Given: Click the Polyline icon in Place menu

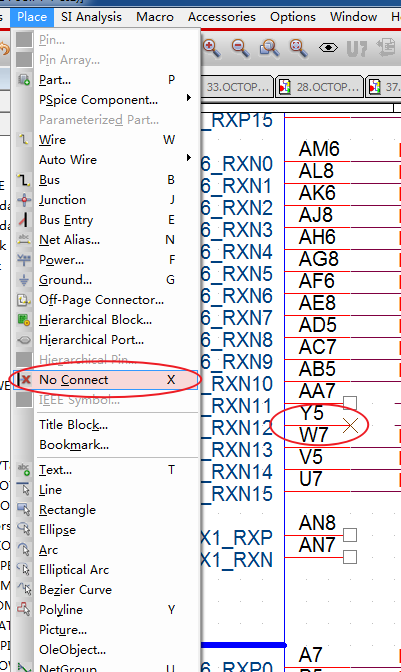Looking at the screenshot, I should pos(24,609).
